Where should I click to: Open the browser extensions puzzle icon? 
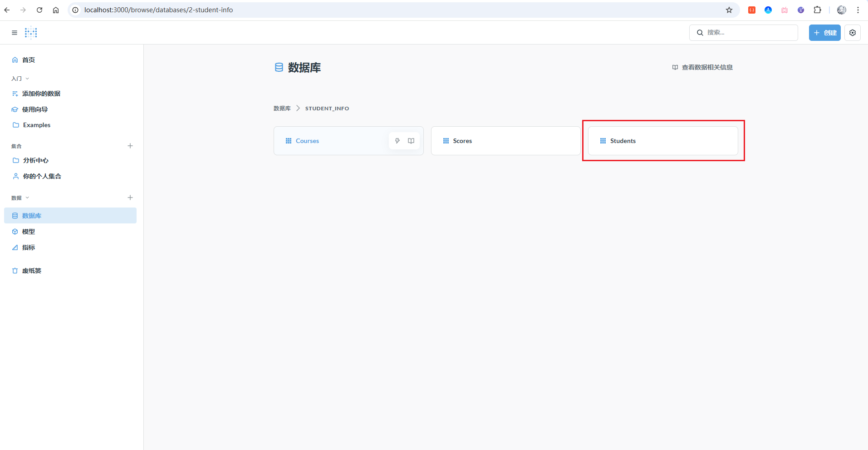817,10
